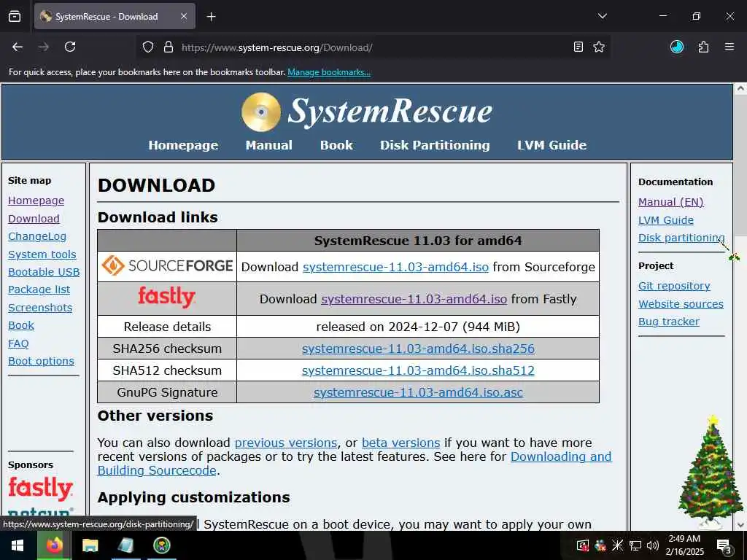The width and height of the screenshot is (747, 560).
Task: Click the browser forward arrow
Action: tap(43, 47)
